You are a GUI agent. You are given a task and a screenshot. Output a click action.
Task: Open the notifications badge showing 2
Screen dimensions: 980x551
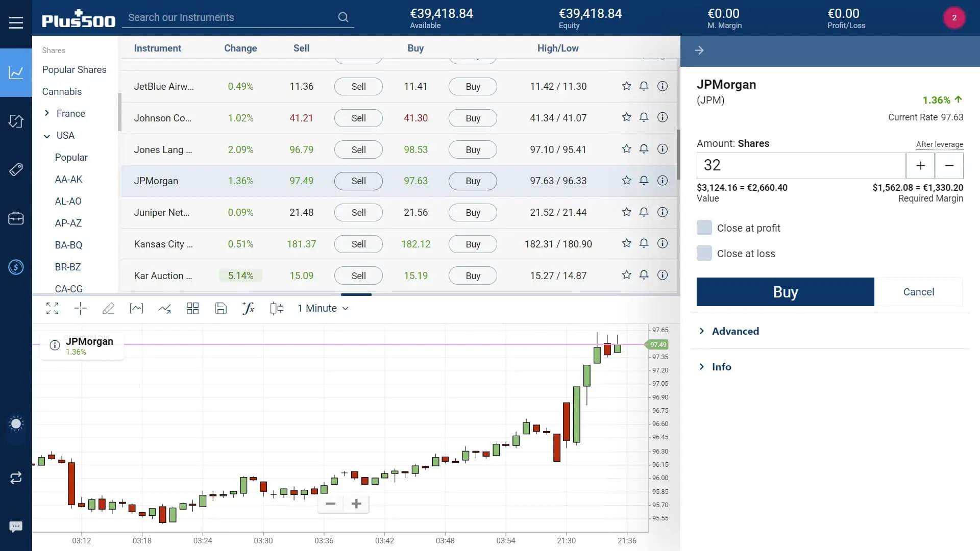(954, 18)
